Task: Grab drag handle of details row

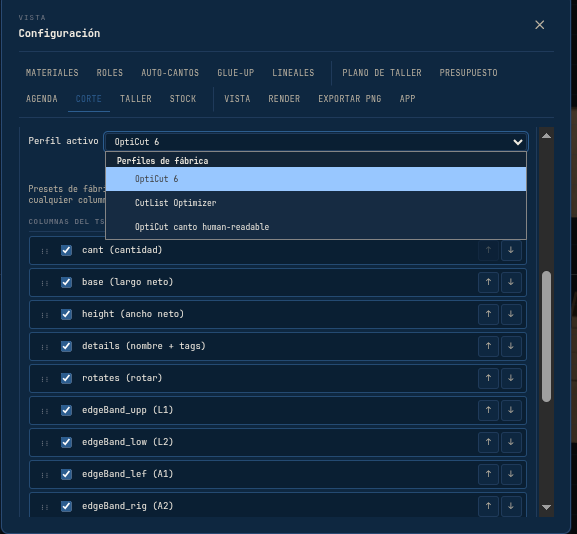Action: 45,347
